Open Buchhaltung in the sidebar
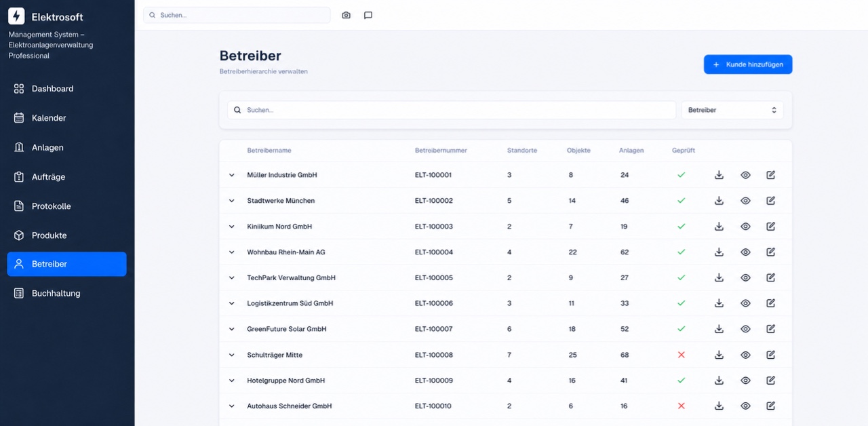868x426 pixels. (x=66, y=294)
